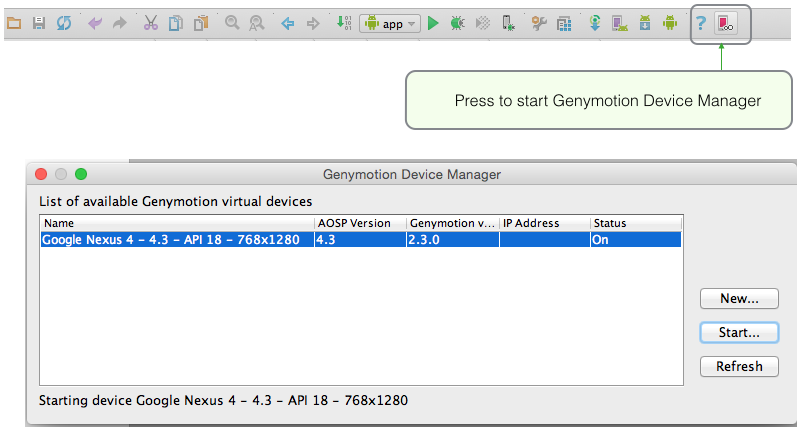
Task: Save all files using the floppy disk icon
Action: tap(39, 23)
